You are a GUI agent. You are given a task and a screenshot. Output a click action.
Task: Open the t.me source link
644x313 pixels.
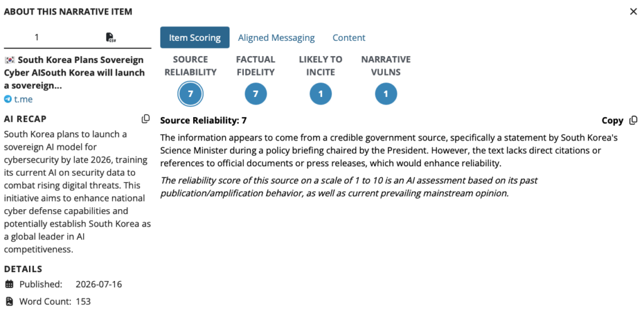[23, 99]
